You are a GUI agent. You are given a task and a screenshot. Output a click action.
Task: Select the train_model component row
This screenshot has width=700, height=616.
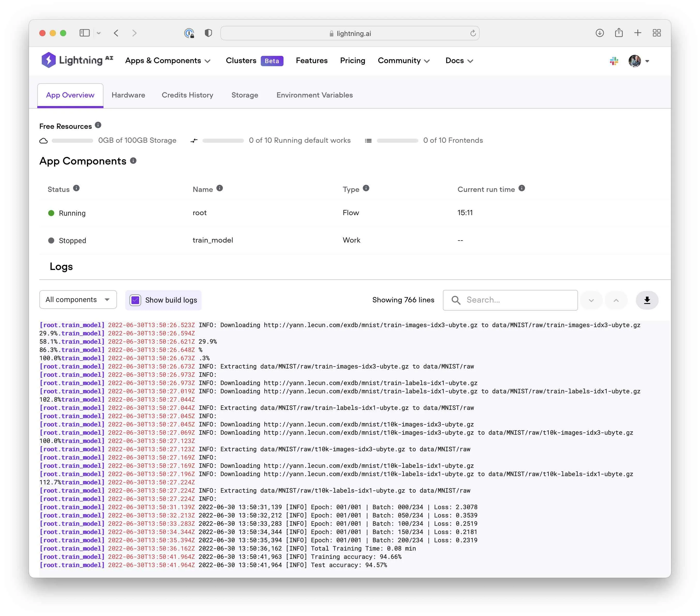(x=354, y=240)
